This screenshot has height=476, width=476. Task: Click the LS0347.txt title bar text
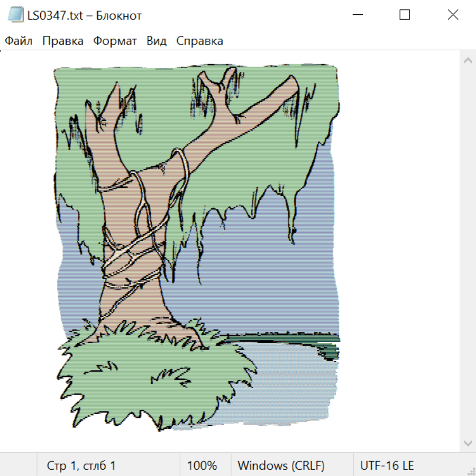[85, 15]
